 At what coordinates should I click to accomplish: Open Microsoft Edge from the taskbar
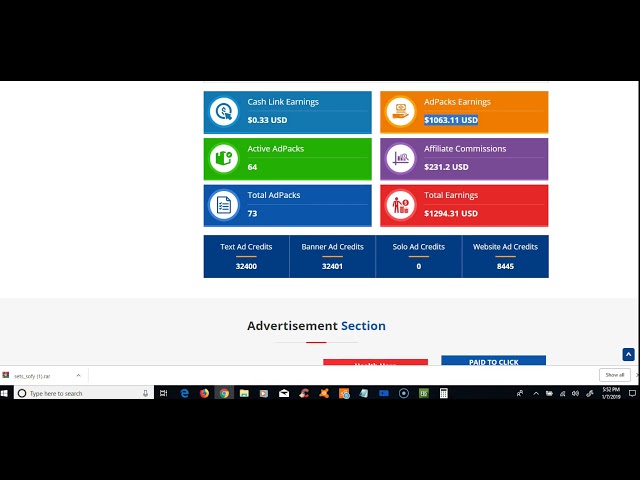[184, 393]
